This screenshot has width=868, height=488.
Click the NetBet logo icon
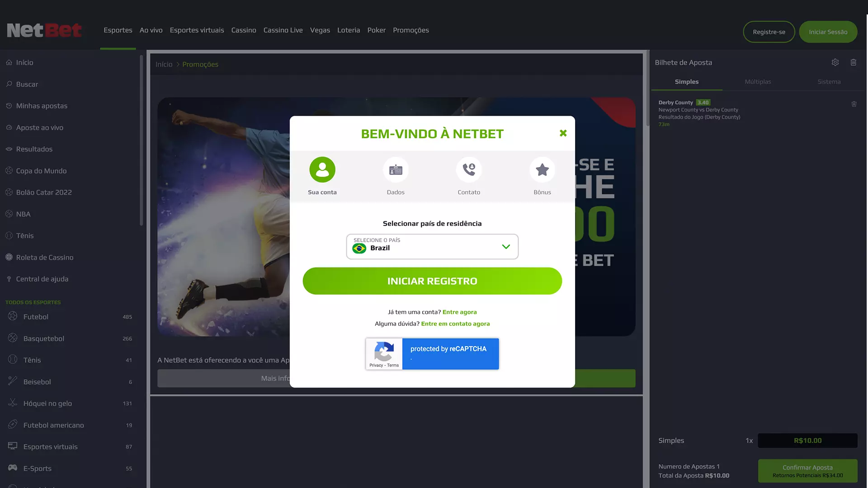[45, 30]
